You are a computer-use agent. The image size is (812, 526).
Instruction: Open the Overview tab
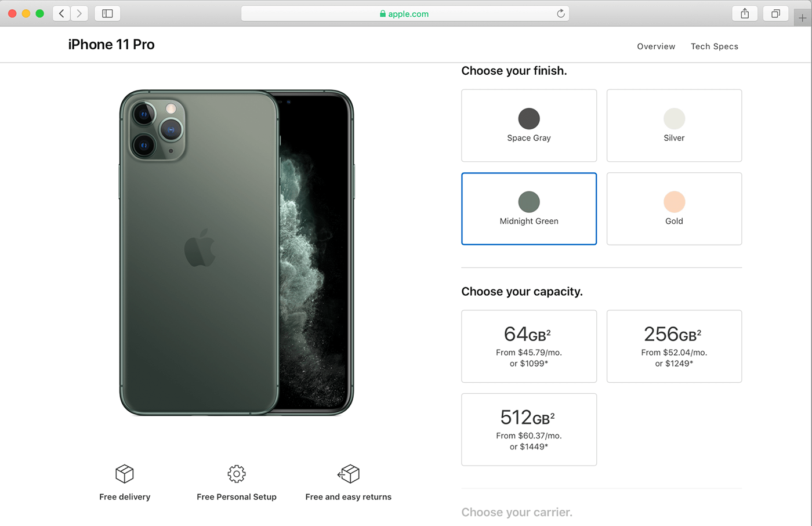point(656,46)
